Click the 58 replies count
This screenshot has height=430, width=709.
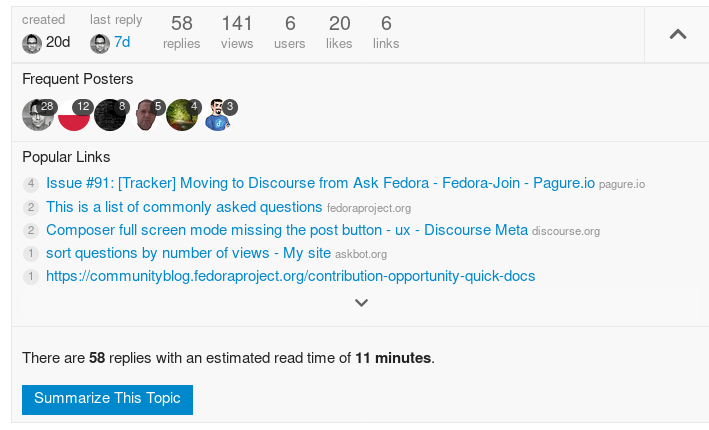(181, 32)
